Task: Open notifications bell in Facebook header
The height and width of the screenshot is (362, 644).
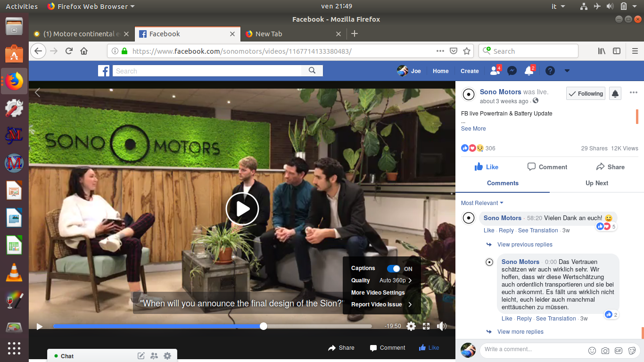Action: [x=529, y=71]
